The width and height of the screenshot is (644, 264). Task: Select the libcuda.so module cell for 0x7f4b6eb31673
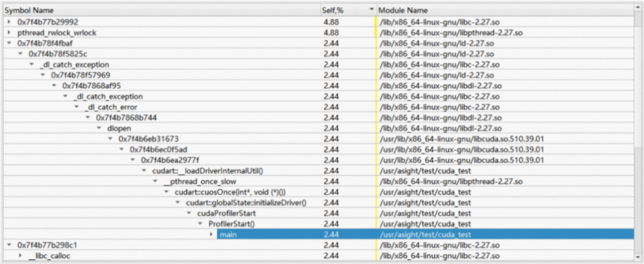click(x=463, y=139)
